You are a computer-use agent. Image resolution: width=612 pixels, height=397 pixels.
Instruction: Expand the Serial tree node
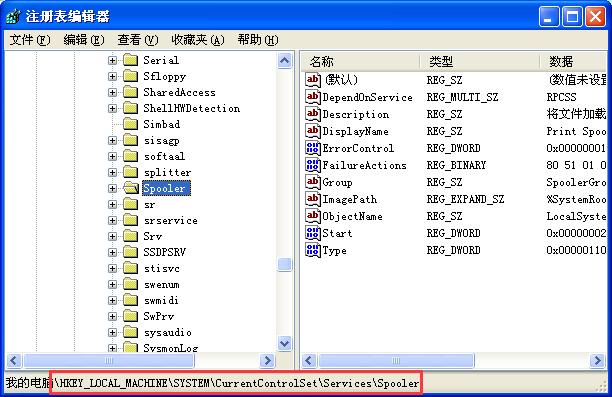[x=112, y=60]
